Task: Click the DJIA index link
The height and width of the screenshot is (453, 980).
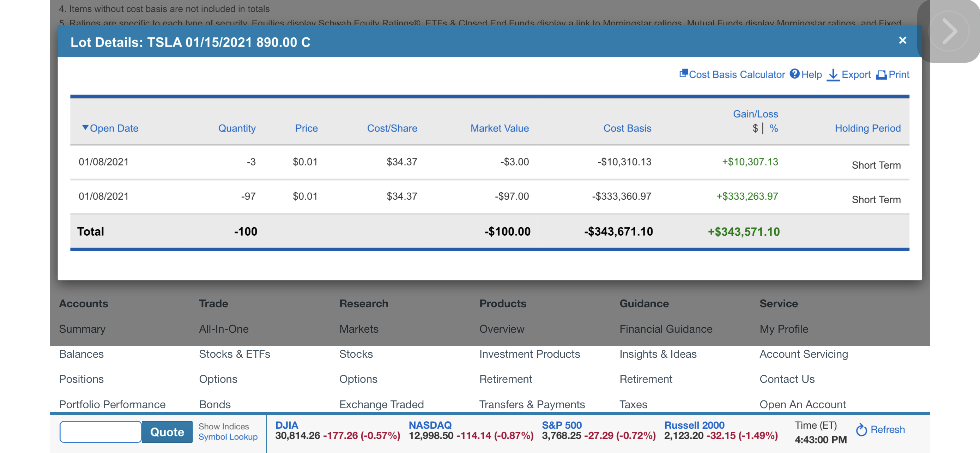Action: click(x=286, y=425)
